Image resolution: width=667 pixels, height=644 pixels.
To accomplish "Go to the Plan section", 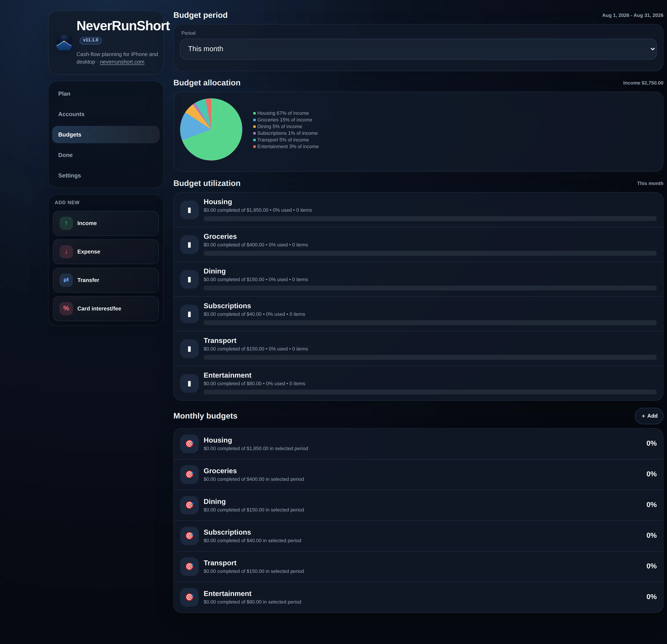I will point(106,94).
